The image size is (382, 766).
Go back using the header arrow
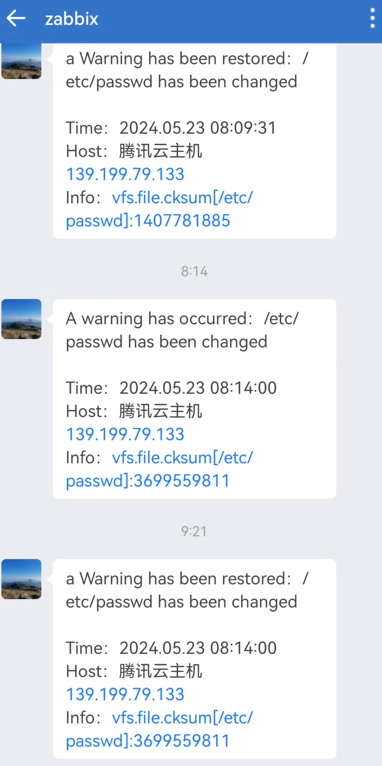(16, 19)
